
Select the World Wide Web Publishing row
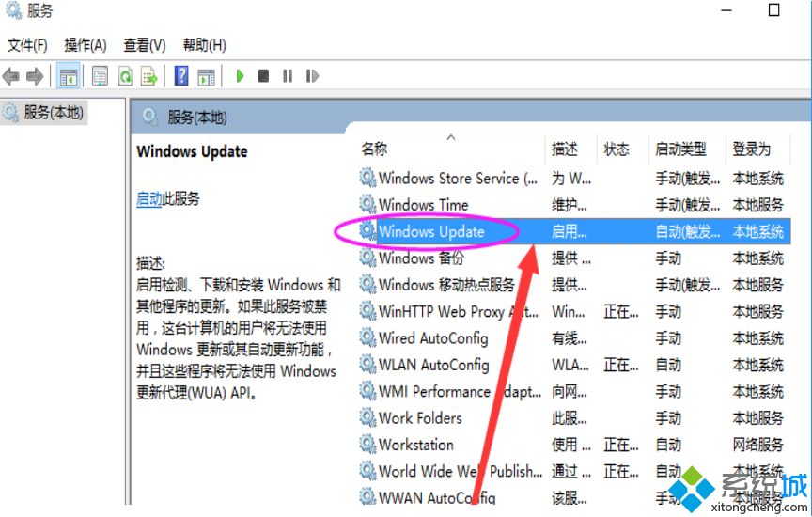(574, 472)
